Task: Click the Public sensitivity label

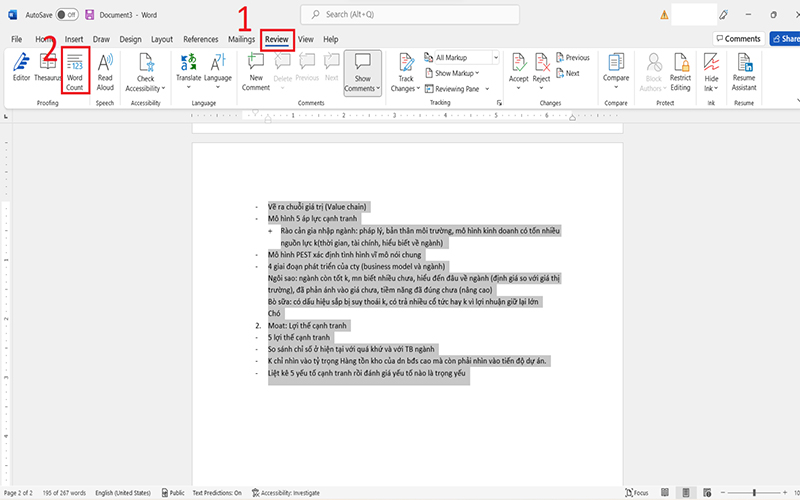Action: (x=173, y=493)
